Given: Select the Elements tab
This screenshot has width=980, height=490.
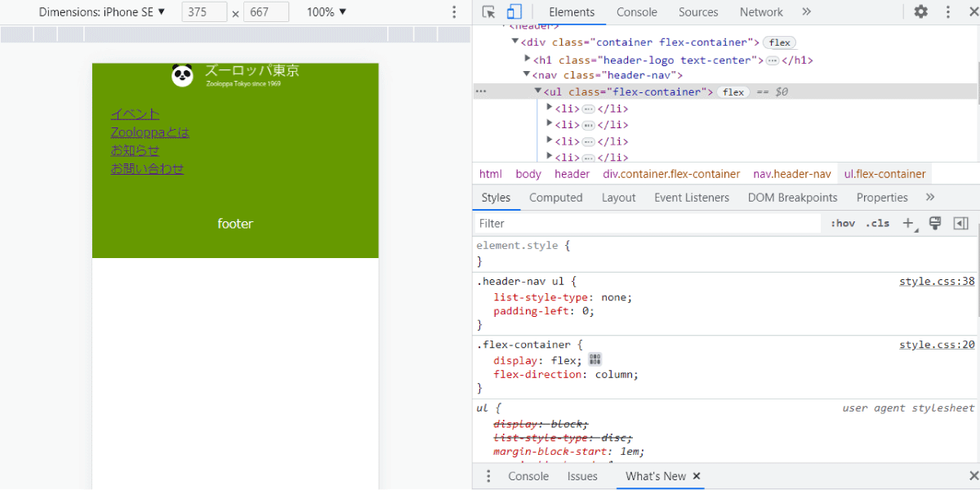Looking at the screenshot, I should [x=572, y=12].
